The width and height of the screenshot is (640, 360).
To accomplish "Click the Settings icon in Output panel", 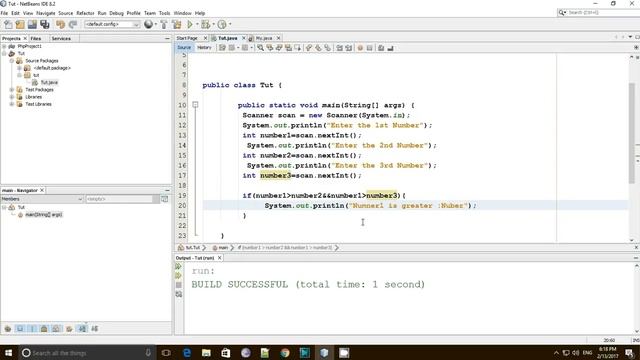I will (178, 294).
